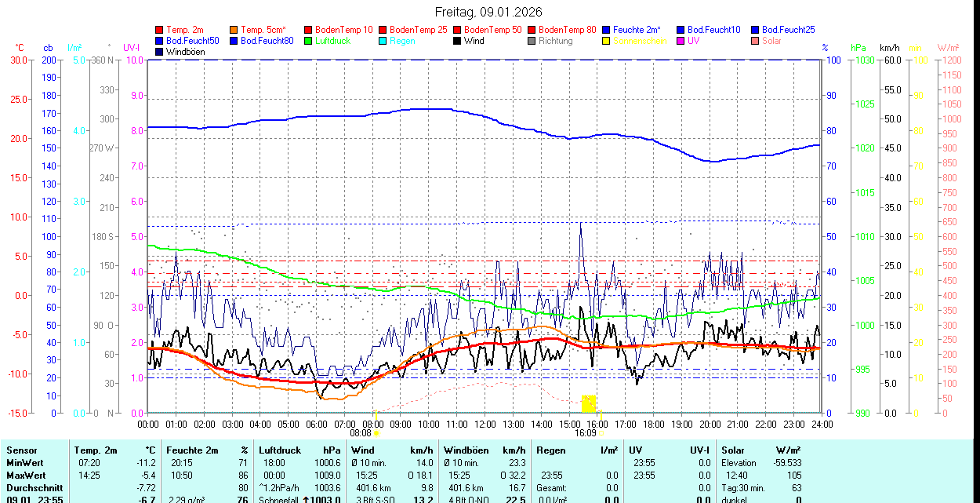Click the red Temp. 2m legend square
This screenshot has width=980, height=503.
coord(160,30)
